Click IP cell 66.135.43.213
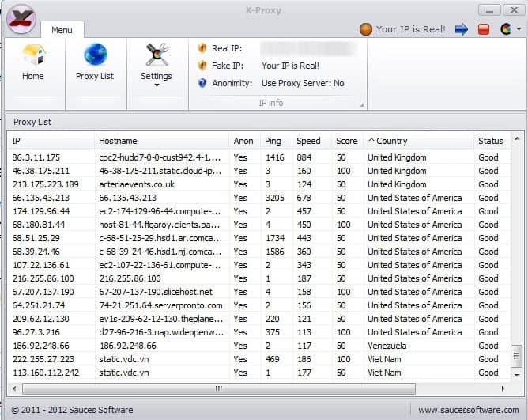Screen dimensions: 528x420 point(41,198)
